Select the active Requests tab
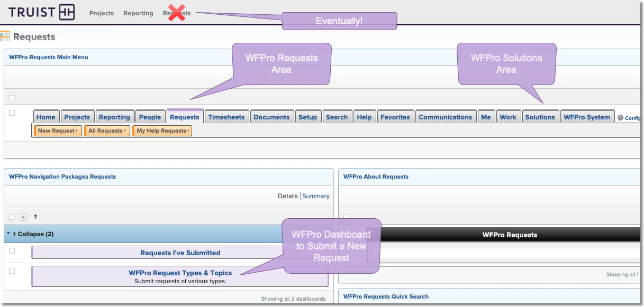Screen dimensions: 644x307 [x=185, y=116]
